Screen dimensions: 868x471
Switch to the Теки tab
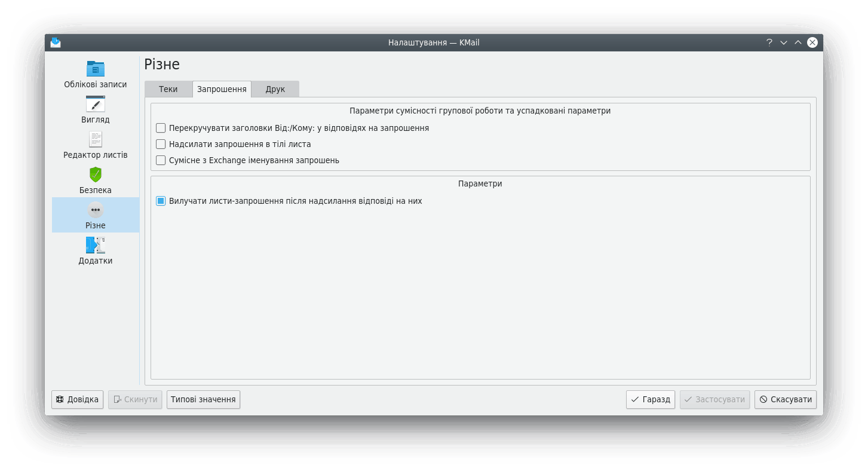click(x=168, y=89)
